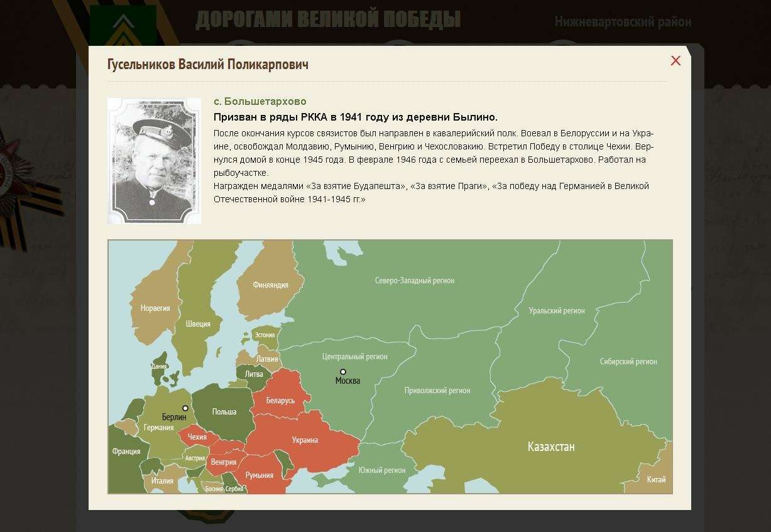771x532 pixels.
Task: Click Северо-Западный регион label
Action: point(415,280)
